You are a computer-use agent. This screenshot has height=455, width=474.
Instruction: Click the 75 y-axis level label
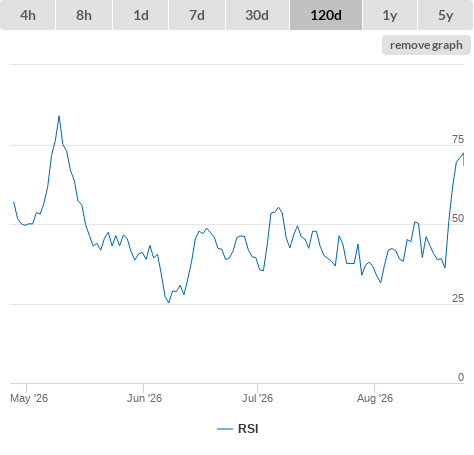tap(458, 139)
